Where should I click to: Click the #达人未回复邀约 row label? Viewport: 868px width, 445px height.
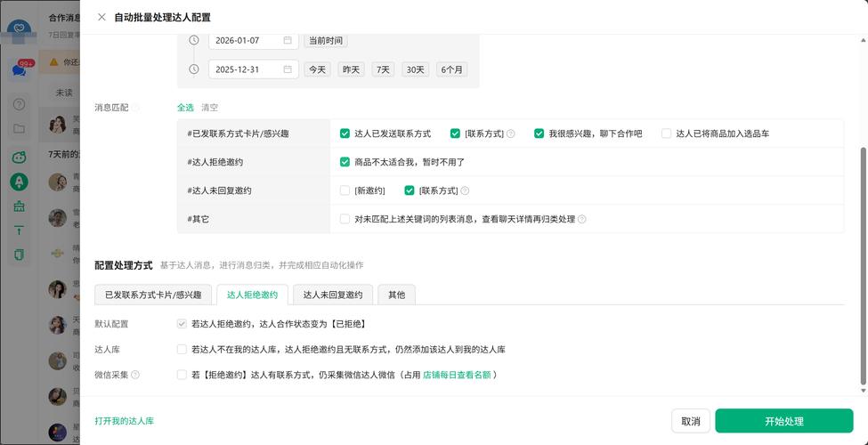219,190
